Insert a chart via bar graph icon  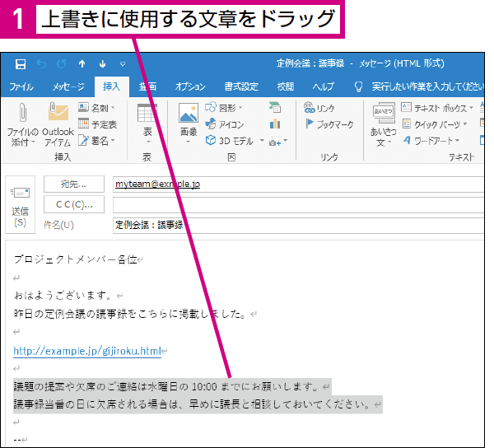275,124
